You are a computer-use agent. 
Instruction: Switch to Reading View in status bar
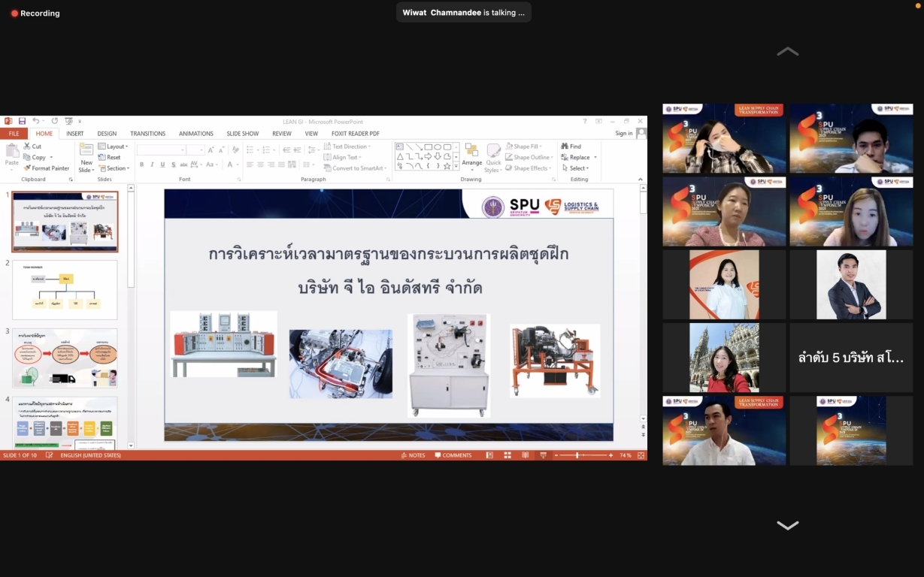click(525, 455)
